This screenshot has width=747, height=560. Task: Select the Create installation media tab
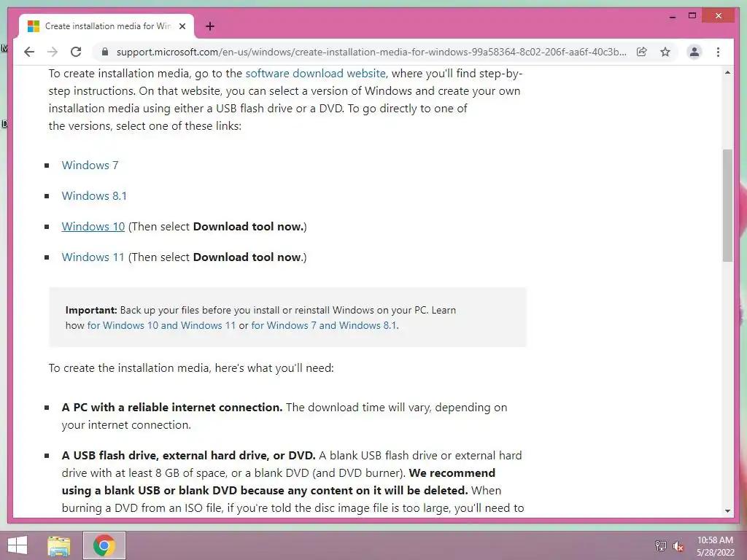coord(107,26)
